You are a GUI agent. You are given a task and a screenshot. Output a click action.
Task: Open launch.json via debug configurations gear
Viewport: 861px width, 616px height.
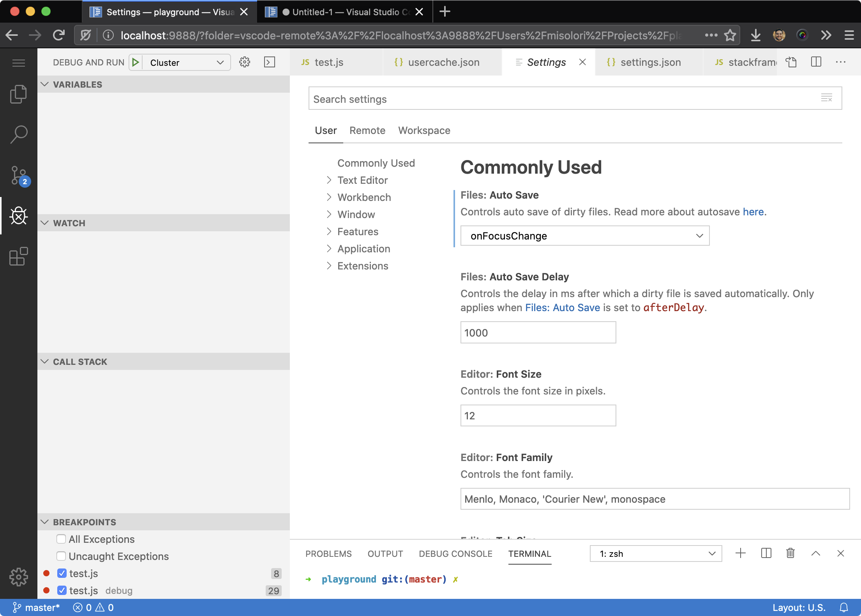[245, 62]
